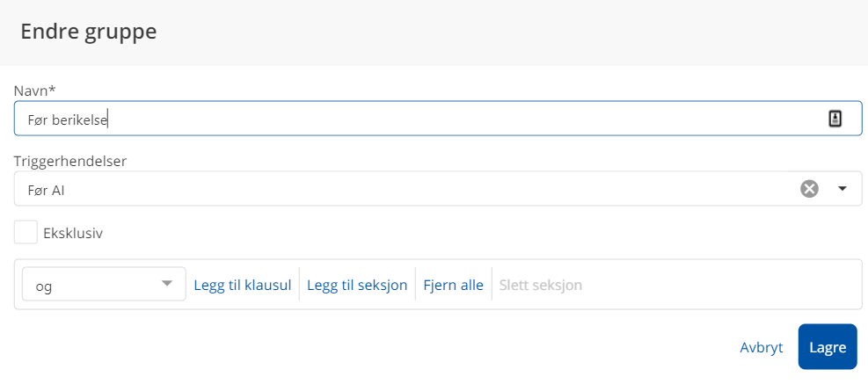
Task: Click the autofill contact icon in Navn field
Action: [x=835, y=120]
